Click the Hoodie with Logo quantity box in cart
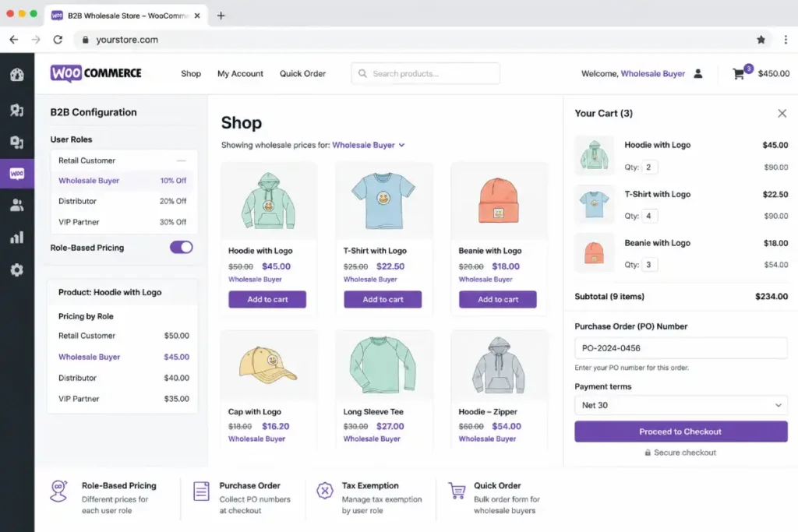 pos(649,167)
